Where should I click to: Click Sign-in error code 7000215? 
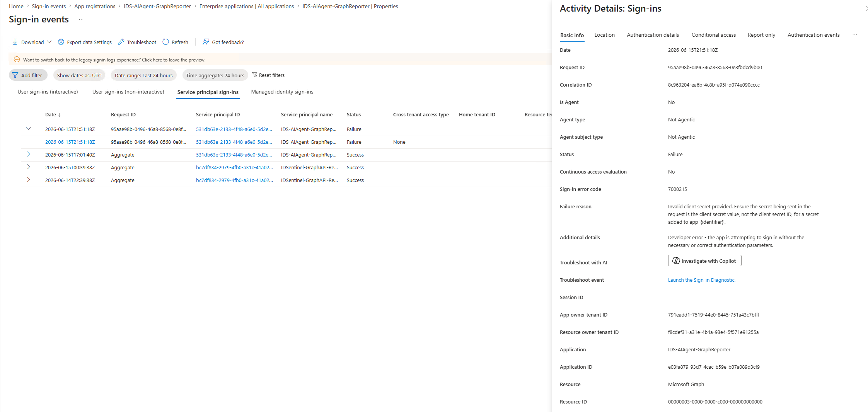[677, 189]
